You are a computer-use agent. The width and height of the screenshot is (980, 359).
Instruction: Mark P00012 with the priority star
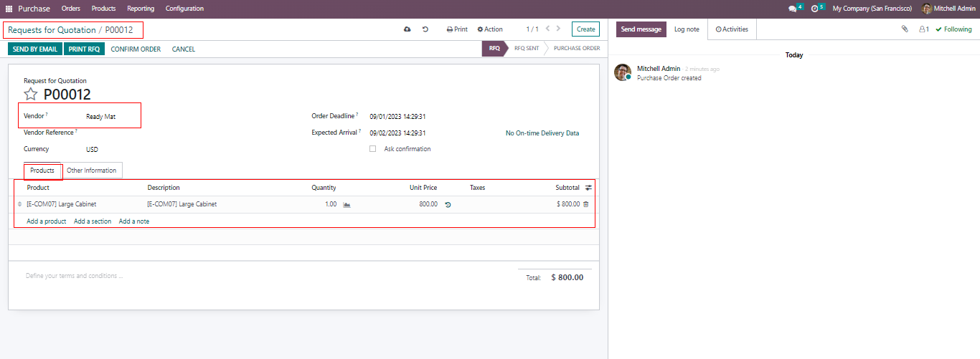tap(31, 95)
